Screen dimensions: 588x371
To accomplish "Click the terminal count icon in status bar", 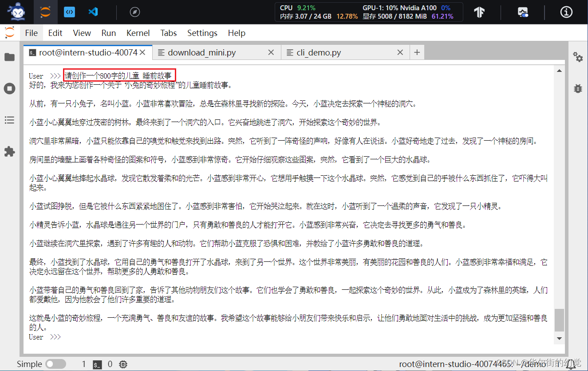I will 97,364.
